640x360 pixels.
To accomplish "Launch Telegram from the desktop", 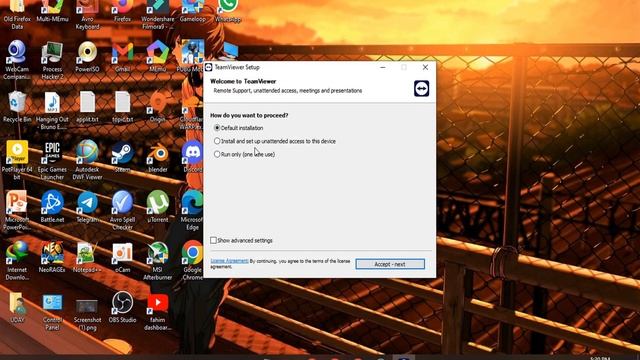I will [87, 207].
